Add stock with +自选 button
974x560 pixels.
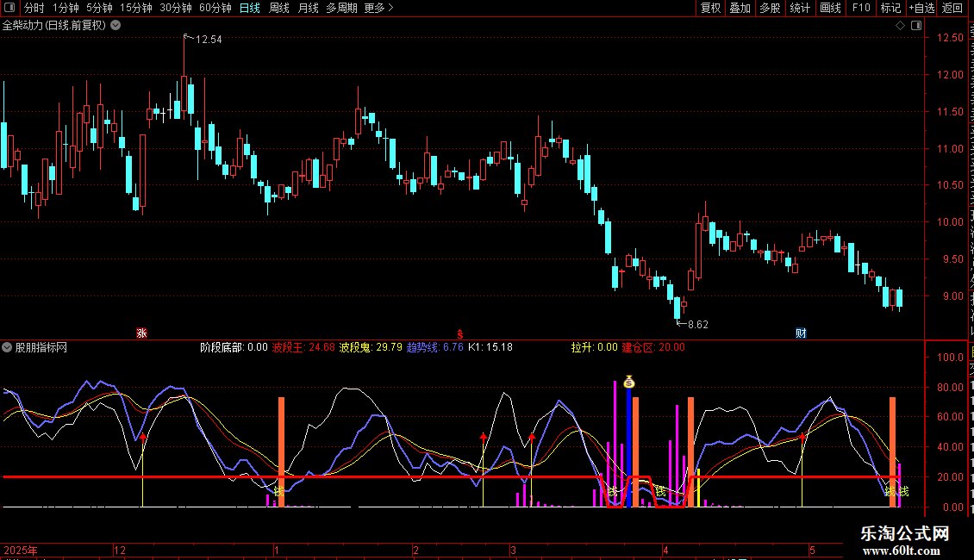click(x=921, y=8)
